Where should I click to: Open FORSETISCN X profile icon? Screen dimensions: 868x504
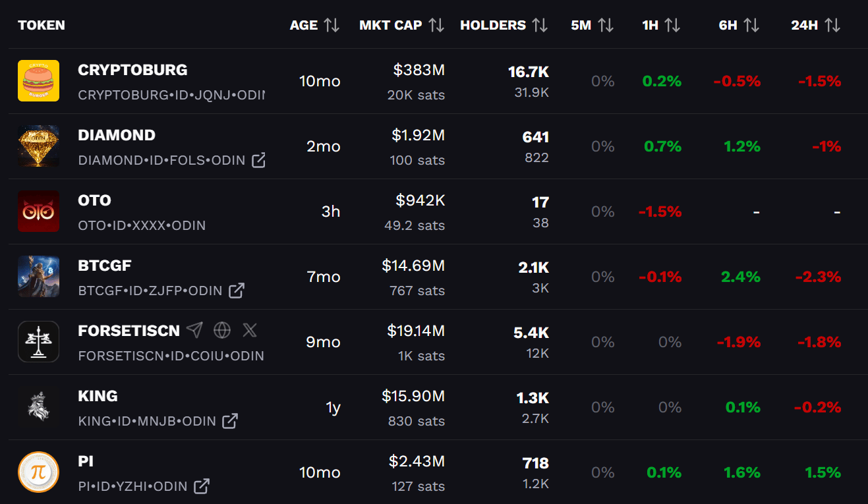click(250, 330)
